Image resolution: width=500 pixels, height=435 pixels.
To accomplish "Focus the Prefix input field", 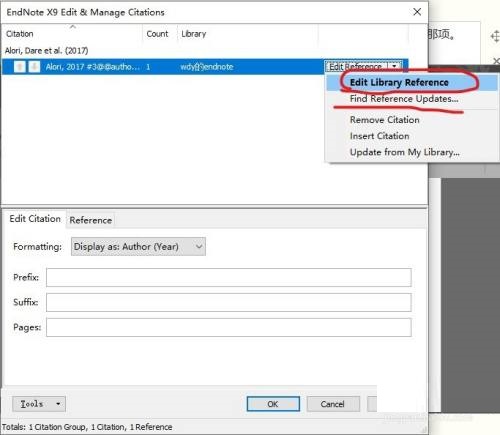I will (229, 277).
